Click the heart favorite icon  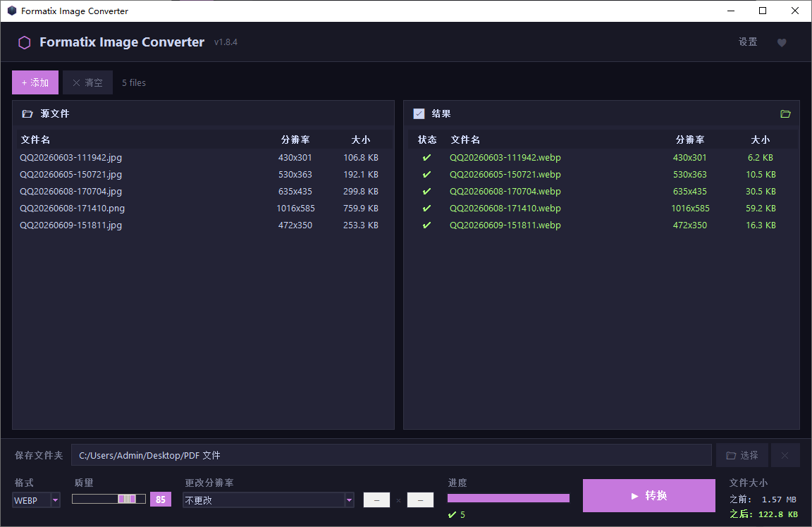[x=782, y=42]
